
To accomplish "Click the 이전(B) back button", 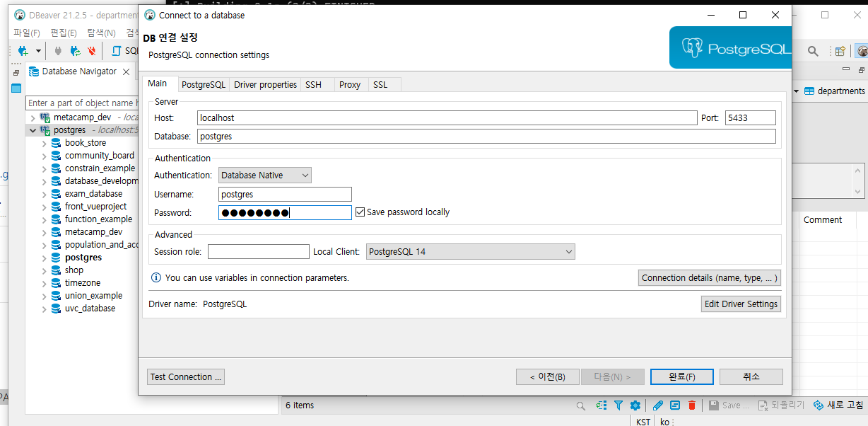I will (548, 377).
